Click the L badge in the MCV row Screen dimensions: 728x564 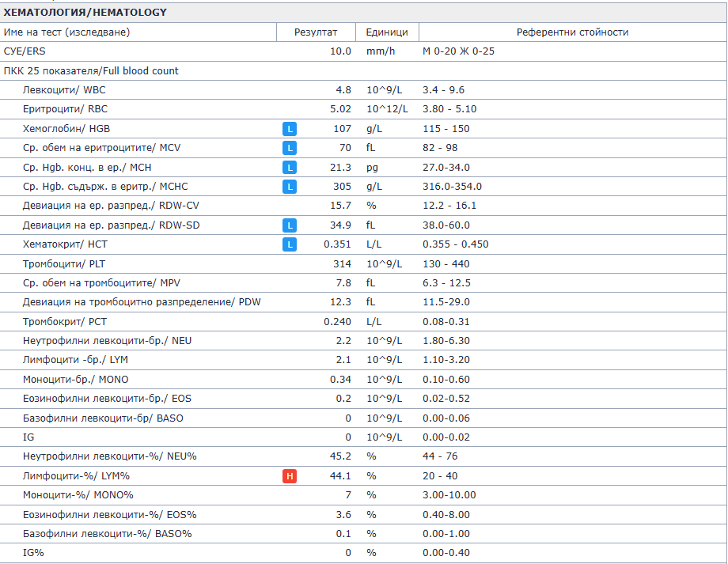coord(290,148)
